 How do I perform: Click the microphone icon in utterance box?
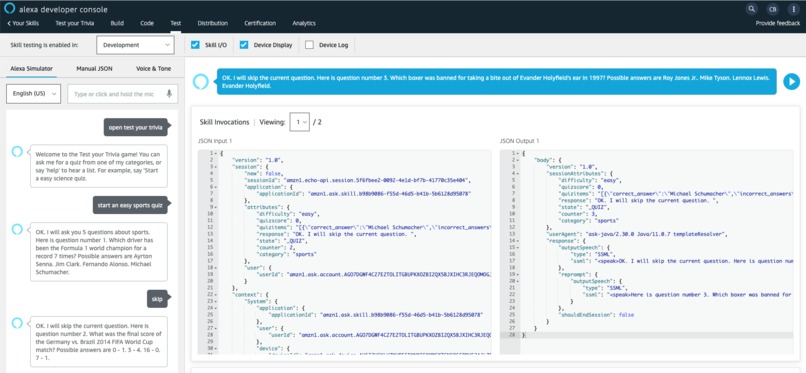169,94
